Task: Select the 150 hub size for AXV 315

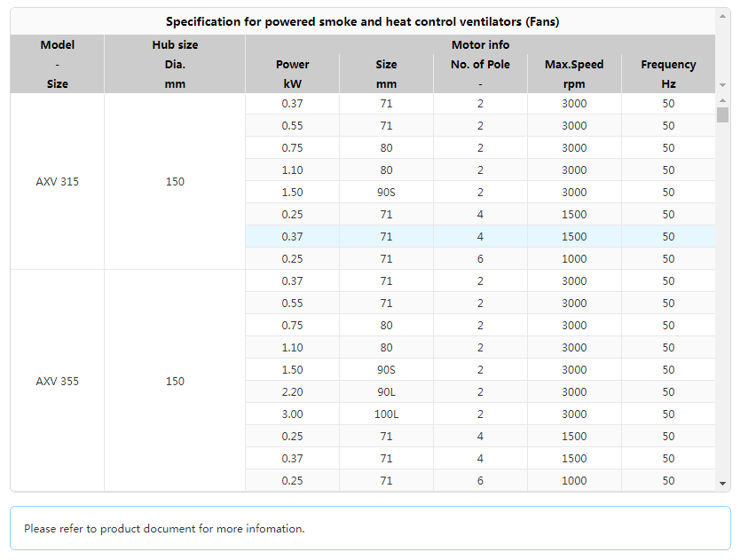Action: [175, 182]
